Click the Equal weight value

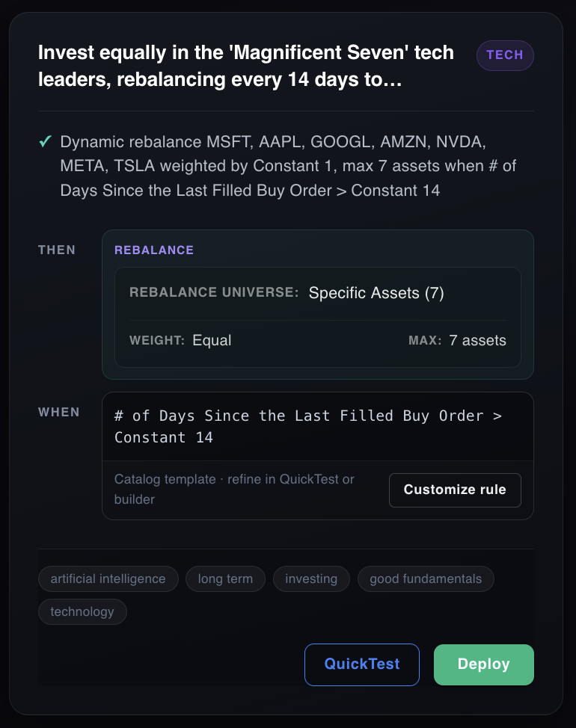tap(212, 341)
